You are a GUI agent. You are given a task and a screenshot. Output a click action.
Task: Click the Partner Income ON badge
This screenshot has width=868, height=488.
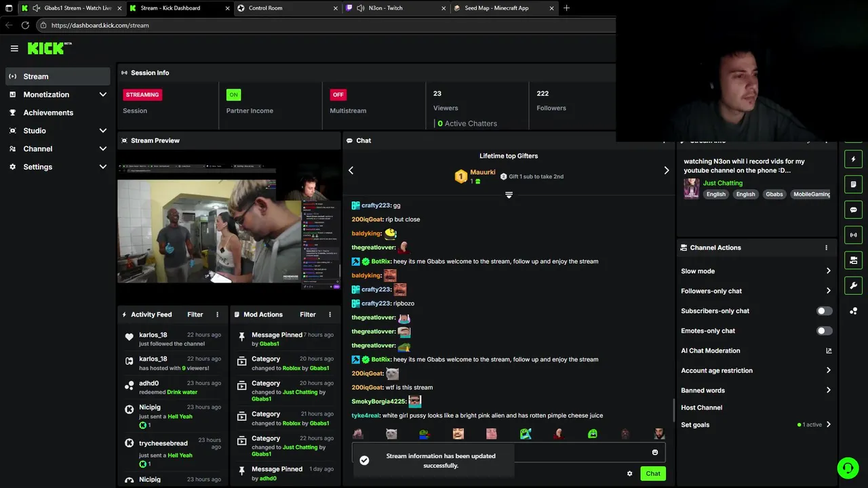pyautogui.click(x=233, y=95)
